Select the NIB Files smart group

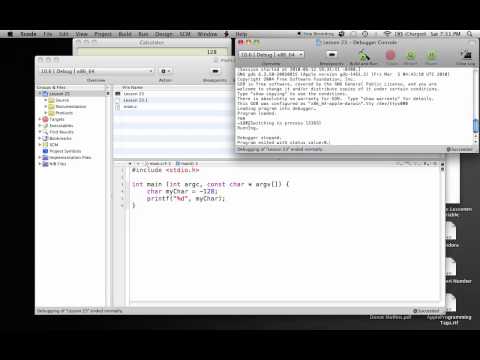click(57, 164)
